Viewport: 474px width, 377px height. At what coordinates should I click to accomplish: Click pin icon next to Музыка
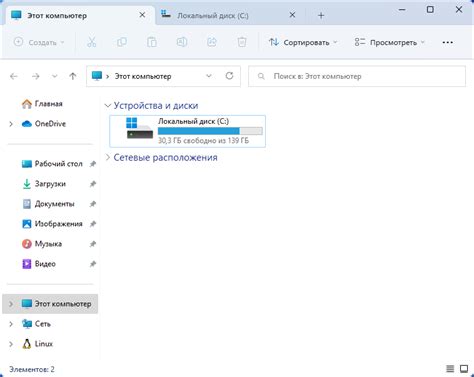pos(93,244)
